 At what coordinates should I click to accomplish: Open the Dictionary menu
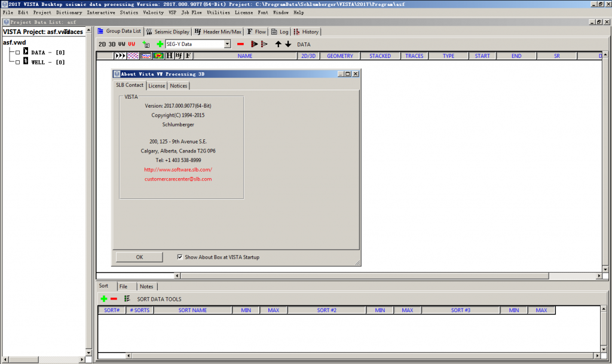pyautogui.click(x=69, y=13)
